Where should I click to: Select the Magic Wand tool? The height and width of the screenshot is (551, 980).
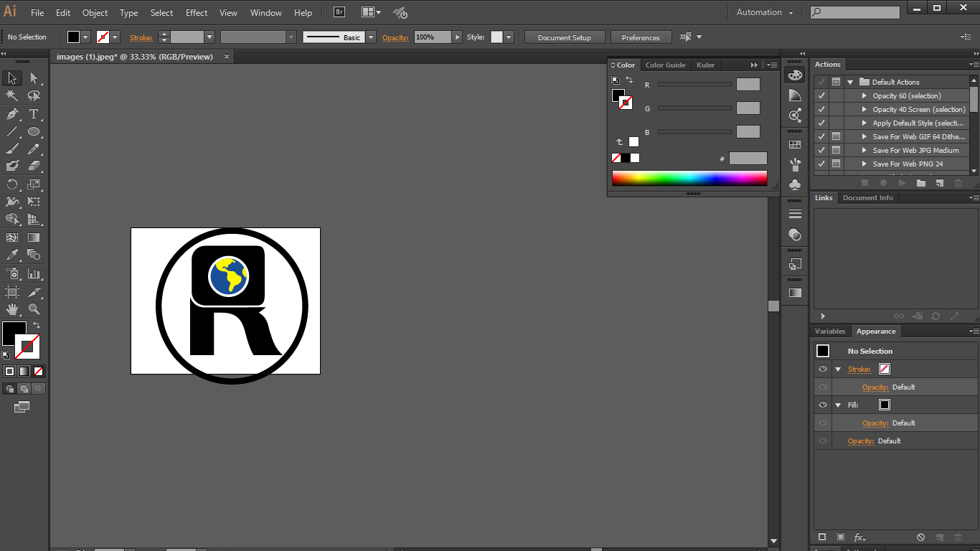(x=12, y=96)
